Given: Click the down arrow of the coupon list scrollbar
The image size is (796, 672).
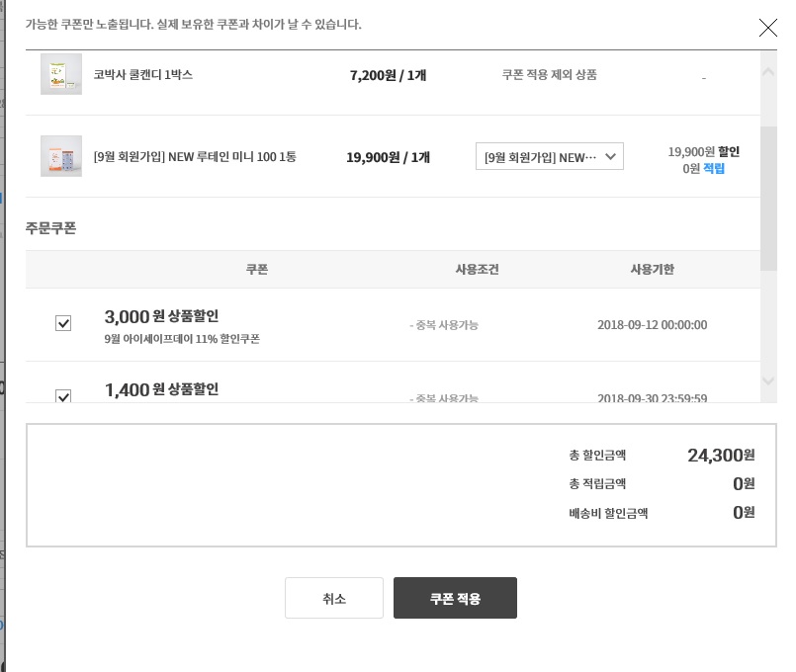Looking at the screenshot, I should point(768,381).
